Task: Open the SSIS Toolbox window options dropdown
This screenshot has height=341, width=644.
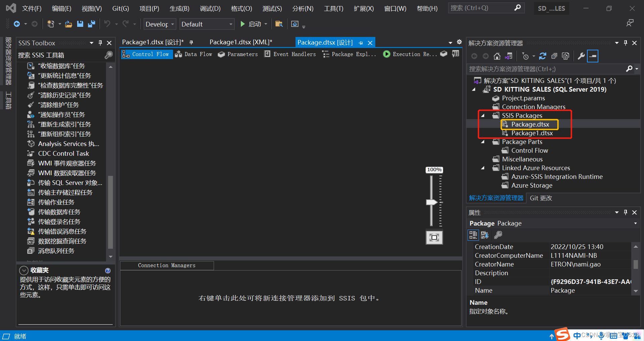Action: pos(91,43)
